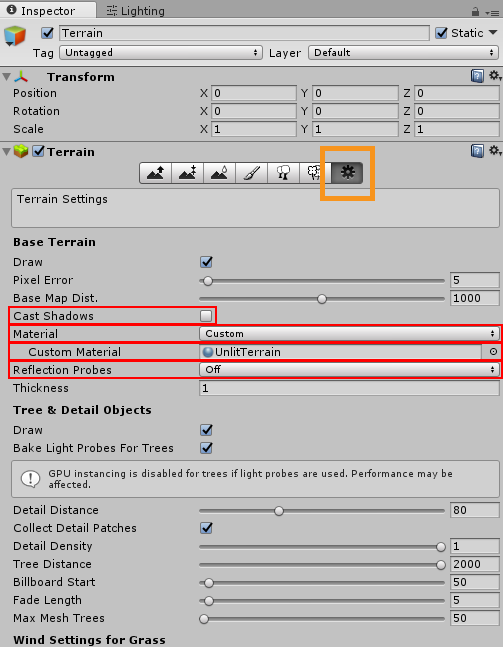This screenshot has width=503, height=647.
Task: Select the Place Trees tool
Action: point(283,172)
